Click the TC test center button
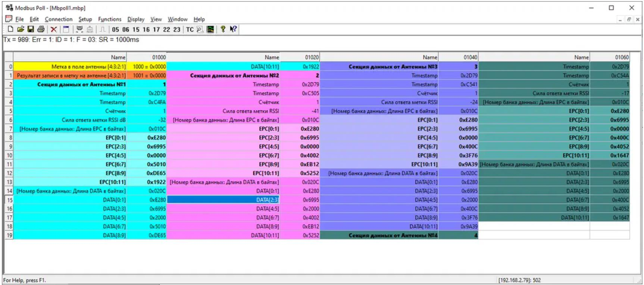This screenshot has width=644, height=285. [190, 29]
